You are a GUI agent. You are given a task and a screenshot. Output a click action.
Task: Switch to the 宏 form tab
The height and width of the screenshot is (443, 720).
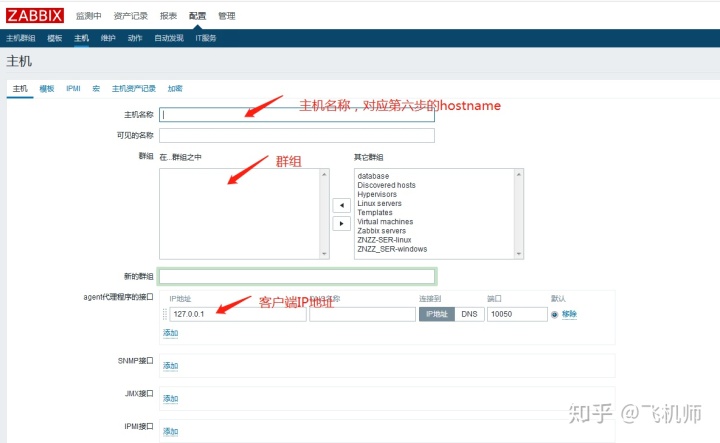(96, 89)
